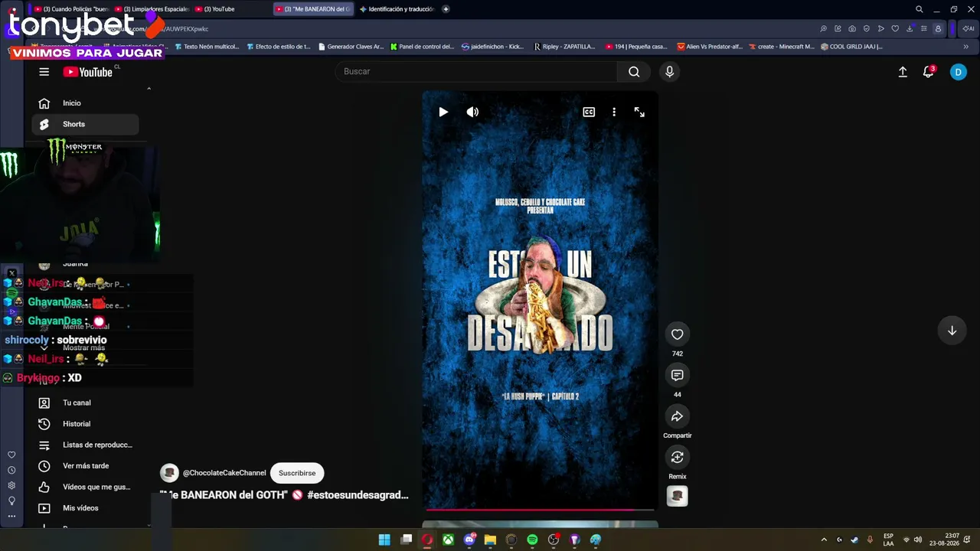Open the account avatar menu
The height and width of the screenshot is (551, 980).
click(x=958, y=72)
